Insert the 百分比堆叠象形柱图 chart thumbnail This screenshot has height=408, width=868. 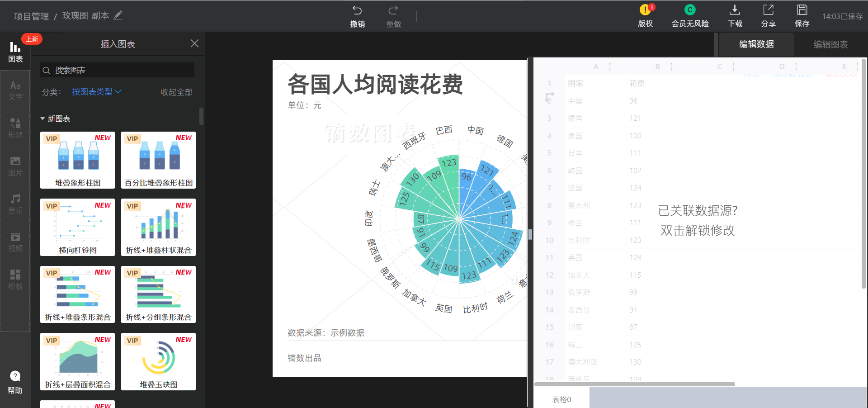(x=158, y=160)
